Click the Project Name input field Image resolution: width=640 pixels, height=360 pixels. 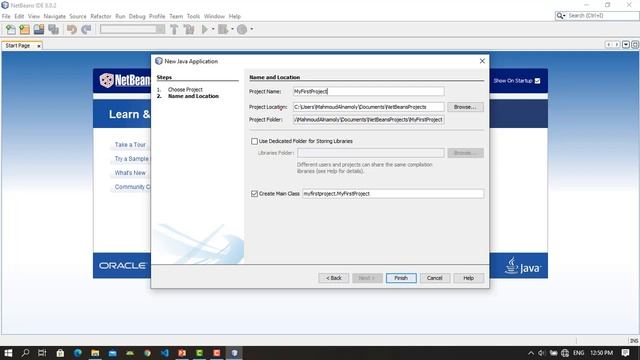[369, 91]
